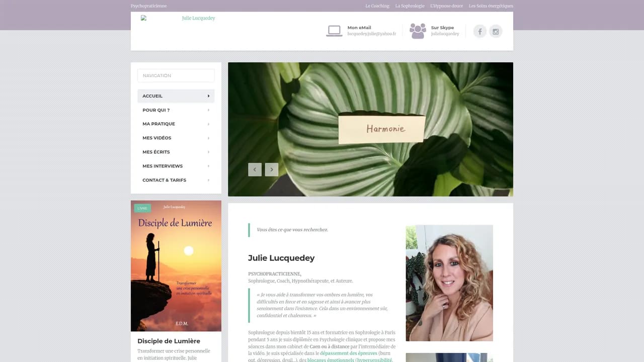This screenshot has height=362, width=644.
Task: Open the Mes vidéos navigation item
Action: [176, 138]
